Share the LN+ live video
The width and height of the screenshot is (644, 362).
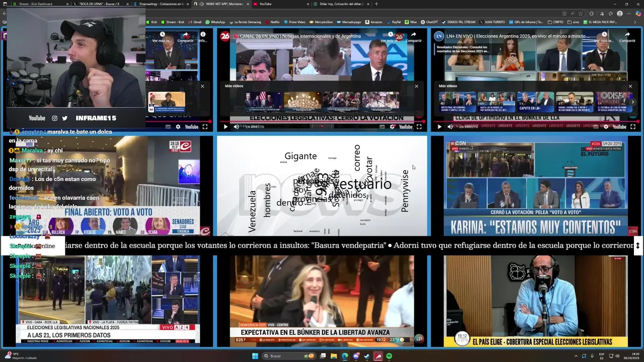(627, 37)
